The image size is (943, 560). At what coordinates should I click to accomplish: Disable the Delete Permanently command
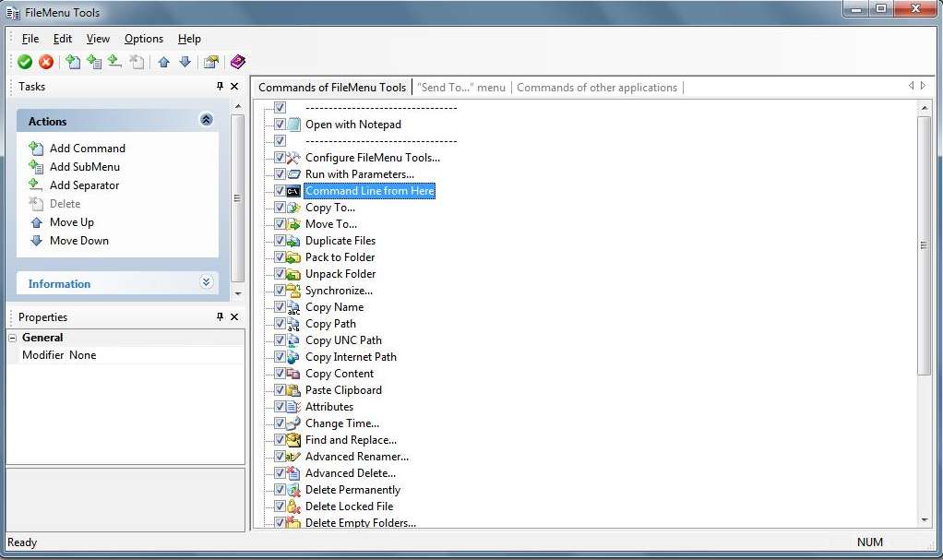tap(280, 489)
